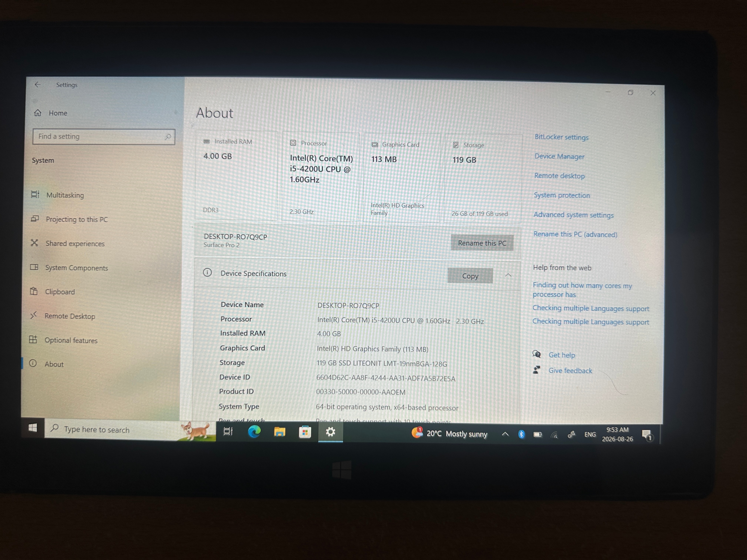Click Get help link
Viewport: 747px width, 560px height.
(x=562, y=355)
